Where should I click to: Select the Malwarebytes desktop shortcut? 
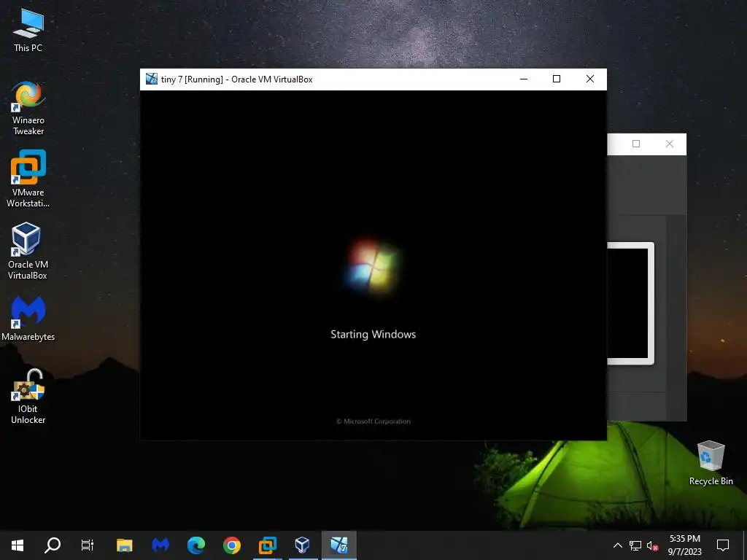coord(28,318)
